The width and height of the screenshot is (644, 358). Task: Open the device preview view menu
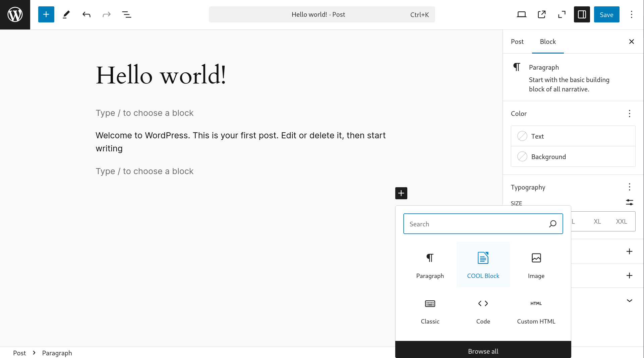(x=522, y=15)
